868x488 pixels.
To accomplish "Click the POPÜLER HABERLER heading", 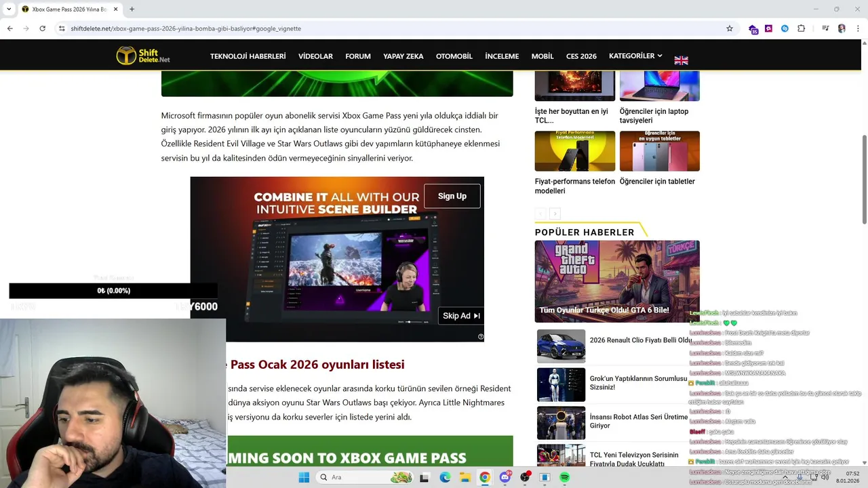I will click(x=585, y=232).
